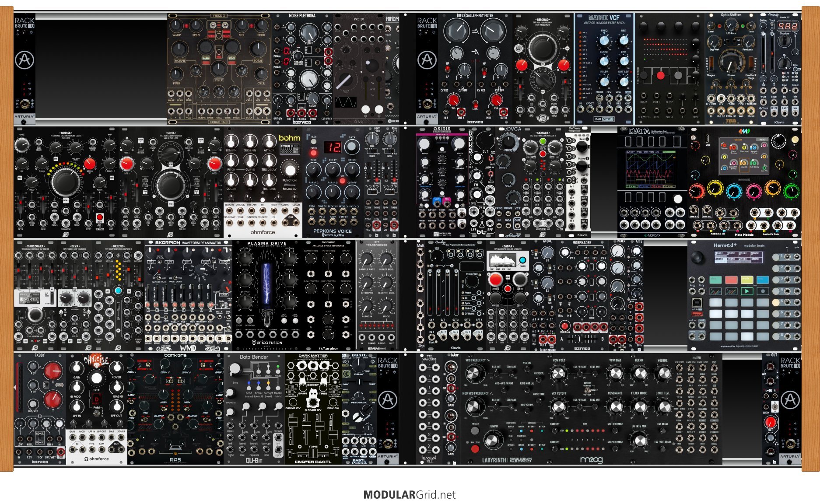The image size is (820, 504).
Task: Click the red X knob on FXBoy
Action: (x=53, y=371)
